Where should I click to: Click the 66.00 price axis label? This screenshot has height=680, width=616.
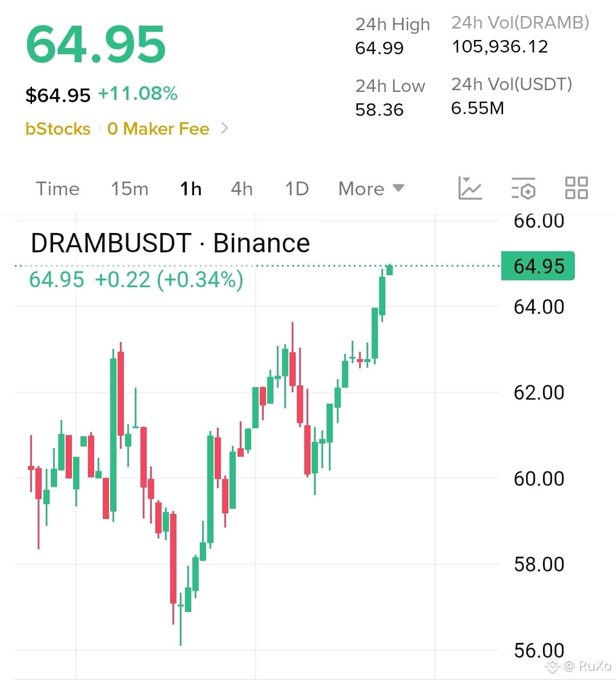click(539, 221)
